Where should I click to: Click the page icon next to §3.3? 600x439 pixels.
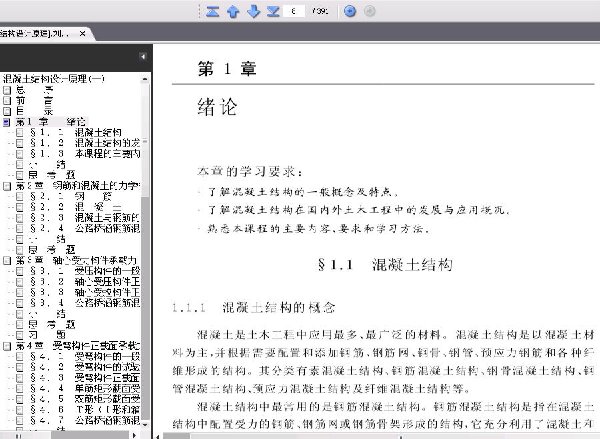tap(20, 292)
